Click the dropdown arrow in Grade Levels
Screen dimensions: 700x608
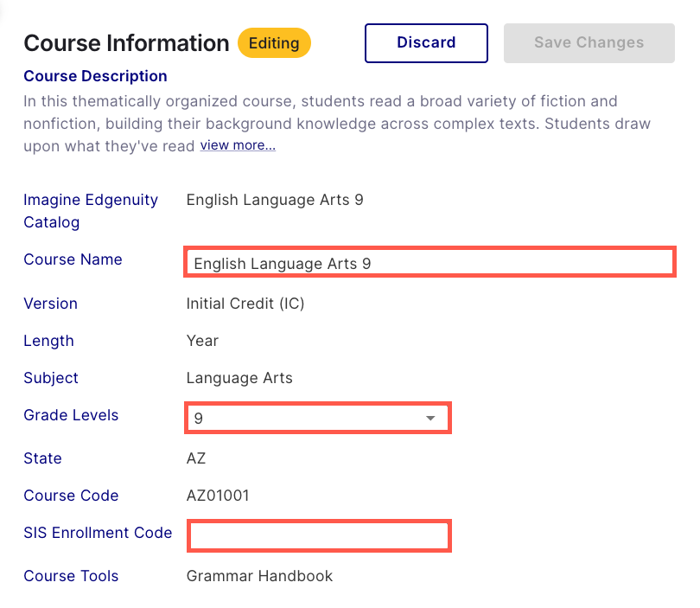[x=430, y=419]
